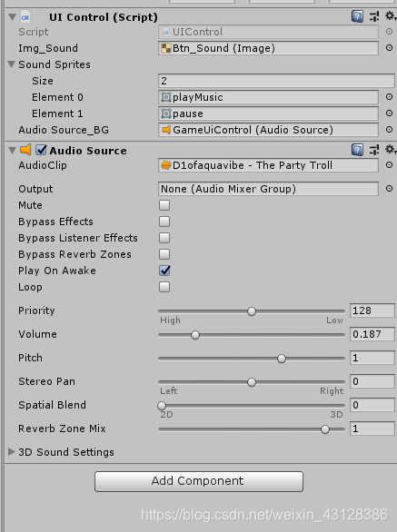Click the Spatial Blend slider handle
Viewport: 397px width, 532px height.
162,406
